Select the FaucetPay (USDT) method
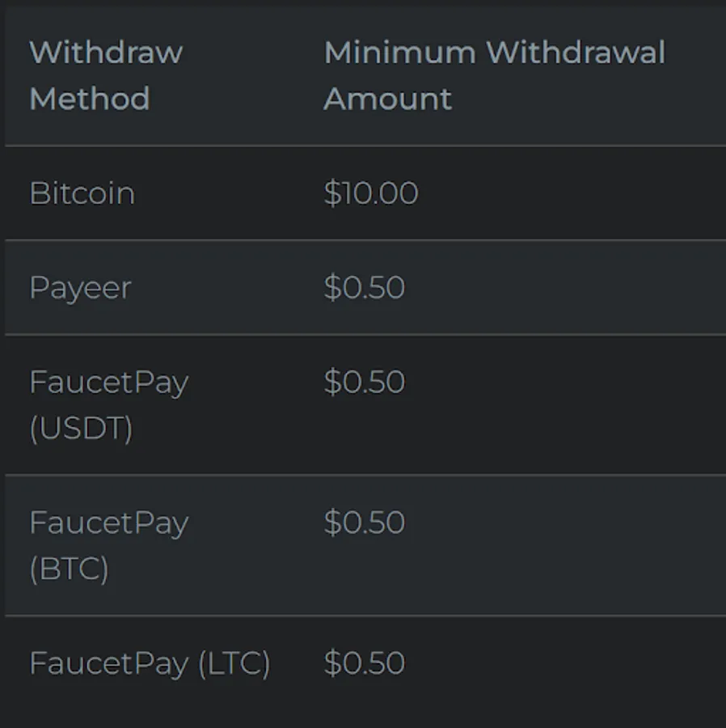The width and height of the screenshot is (726, 728). [108, 404]
